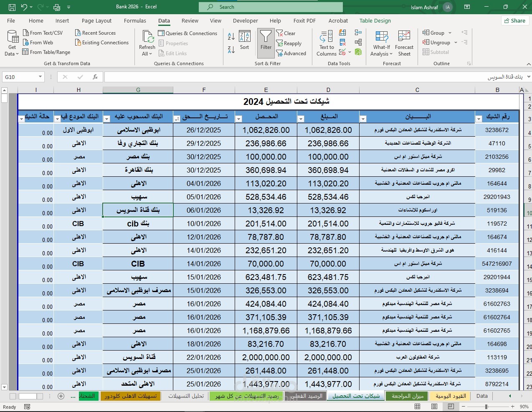
Task: Click Text to Columns
Action: click(x=327, y=43)
